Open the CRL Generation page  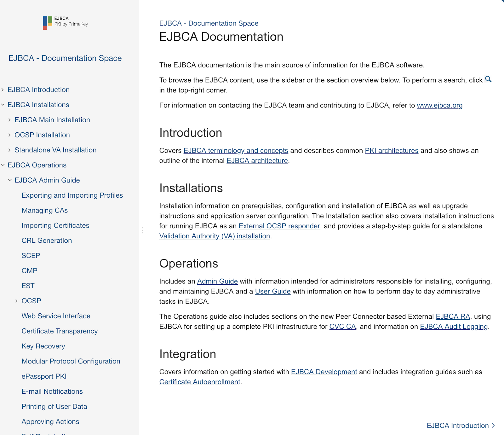(x=47, y=240)
